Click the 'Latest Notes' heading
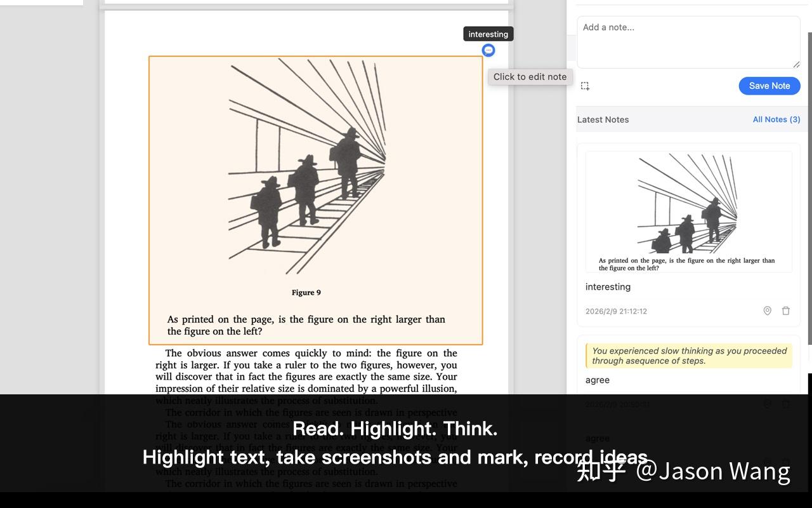812x508 pixels. [x=603, y=119]
